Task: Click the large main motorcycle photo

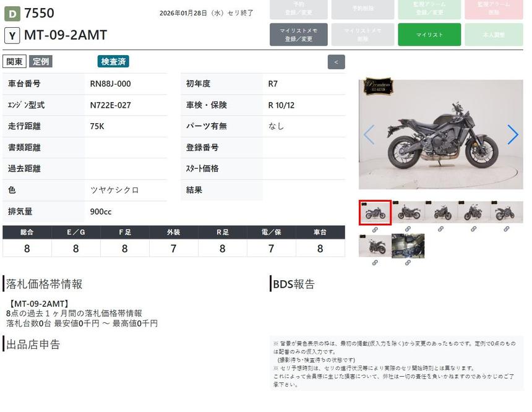Action: pos(440,134)
